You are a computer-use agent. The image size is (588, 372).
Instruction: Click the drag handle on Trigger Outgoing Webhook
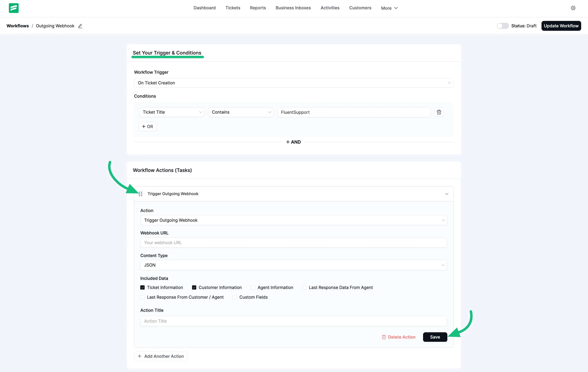pyautogui.click(x=140, y=194)
